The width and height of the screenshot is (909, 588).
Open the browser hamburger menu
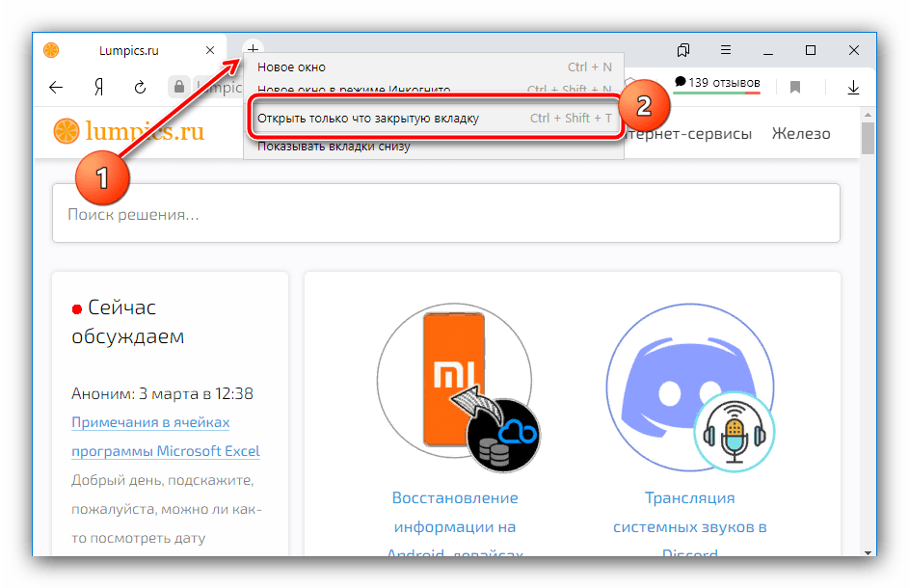pyautogui.click(x=726, y=50)
